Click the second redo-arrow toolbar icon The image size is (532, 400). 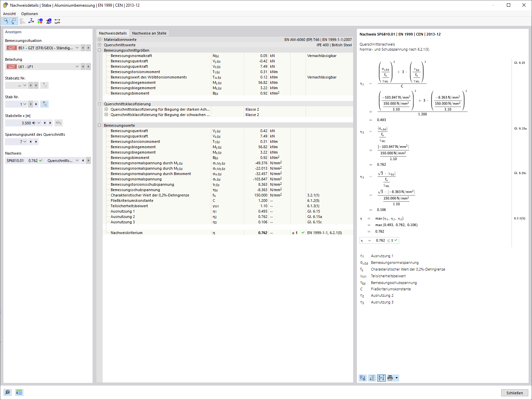coord(13,21)
